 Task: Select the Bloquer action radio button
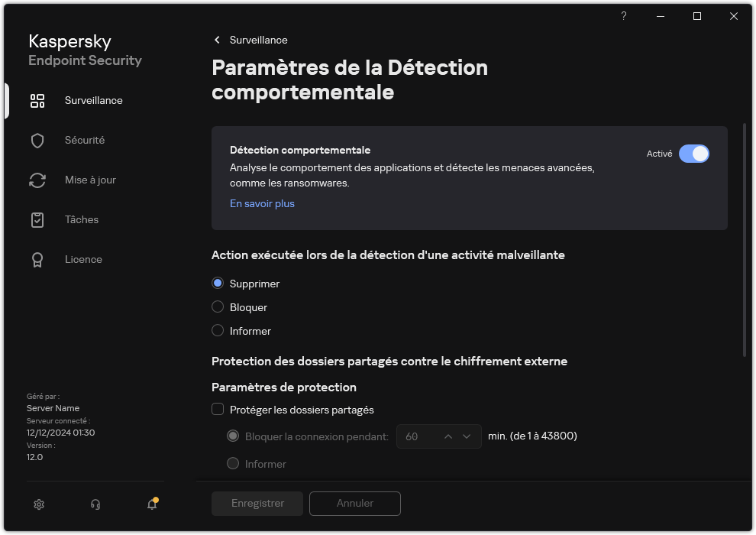[217, 306]
